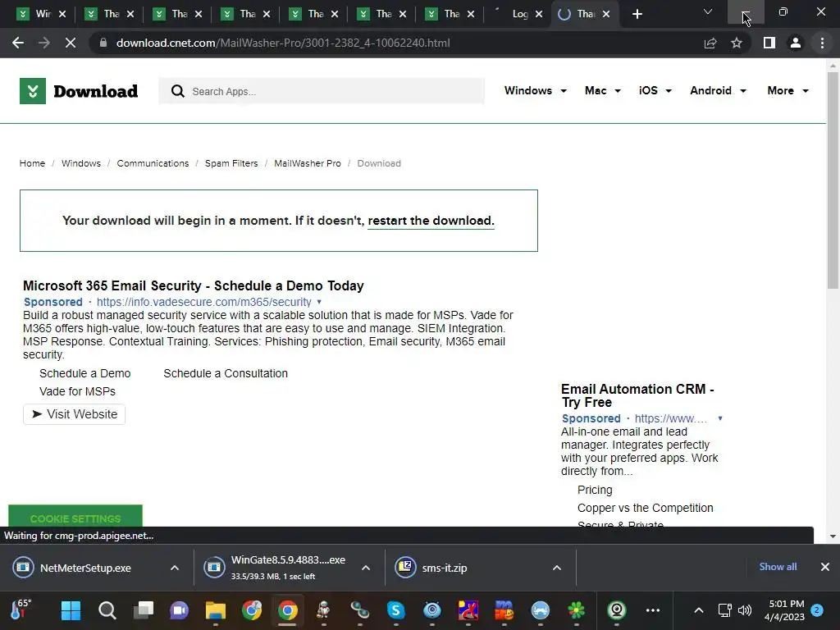The width and height of the screenshot is (840, 630).
Task: Open the volume control in system tray
Action: tap(745, 610)
